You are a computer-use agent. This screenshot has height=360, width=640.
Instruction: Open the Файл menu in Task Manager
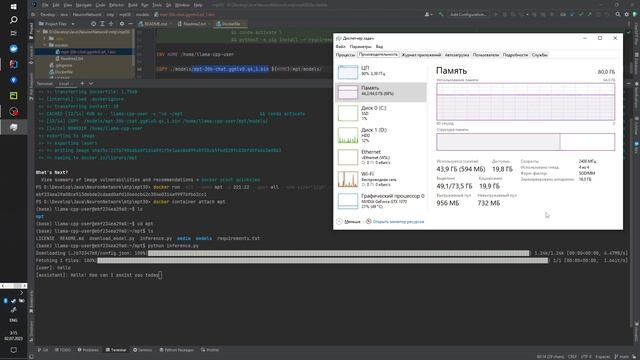tap(340, 47)
